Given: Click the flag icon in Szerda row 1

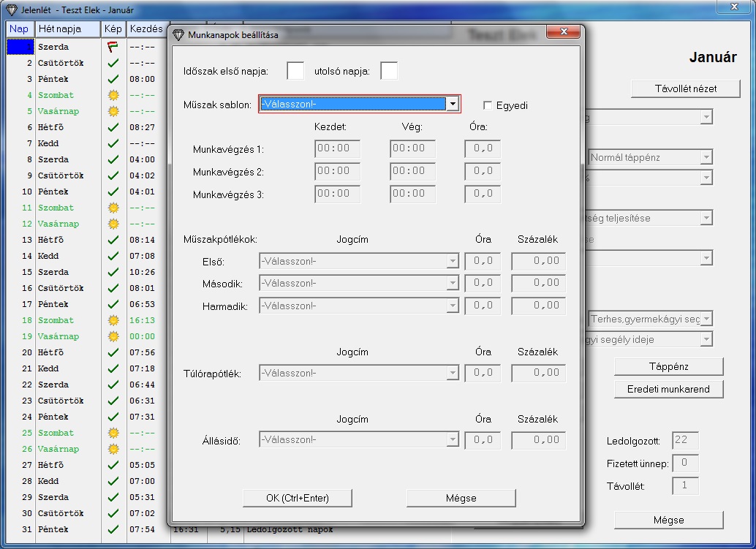Looking at the screenshot, I should pos(113,47).
